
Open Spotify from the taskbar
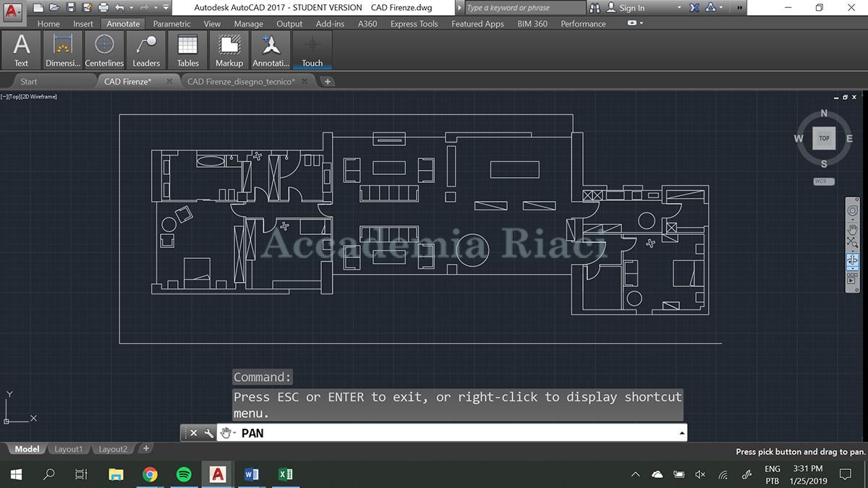tap(184, 475)
